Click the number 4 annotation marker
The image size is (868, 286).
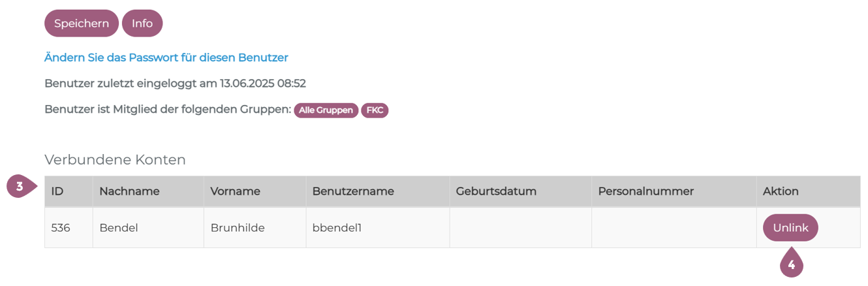pyautogui.click(x=791, y=264)
